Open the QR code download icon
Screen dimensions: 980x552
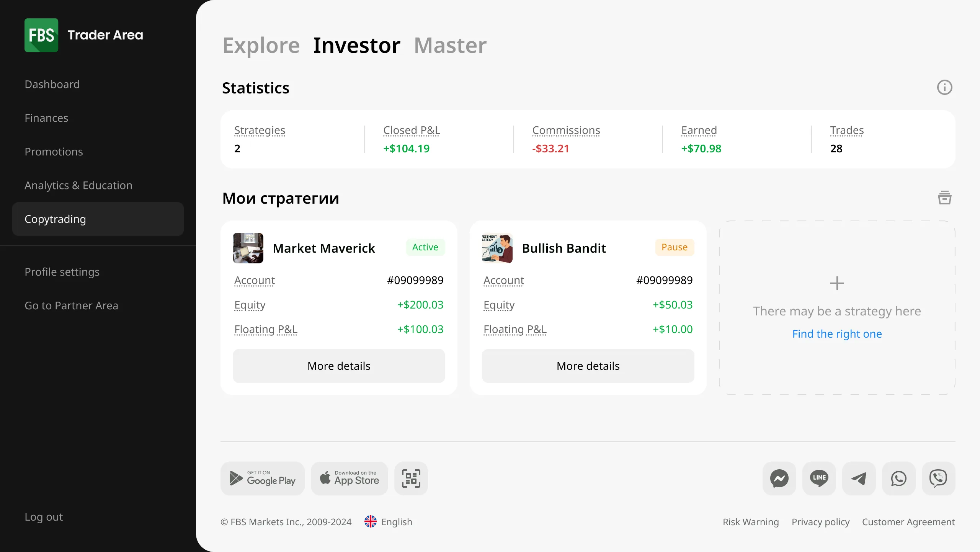click(x=411, y=479)
